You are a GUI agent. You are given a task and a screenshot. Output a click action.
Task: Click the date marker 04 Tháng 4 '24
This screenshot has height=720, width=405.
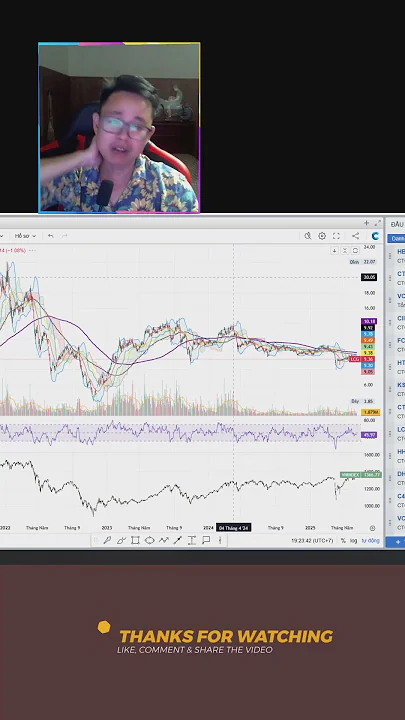[x=234, y=528]
